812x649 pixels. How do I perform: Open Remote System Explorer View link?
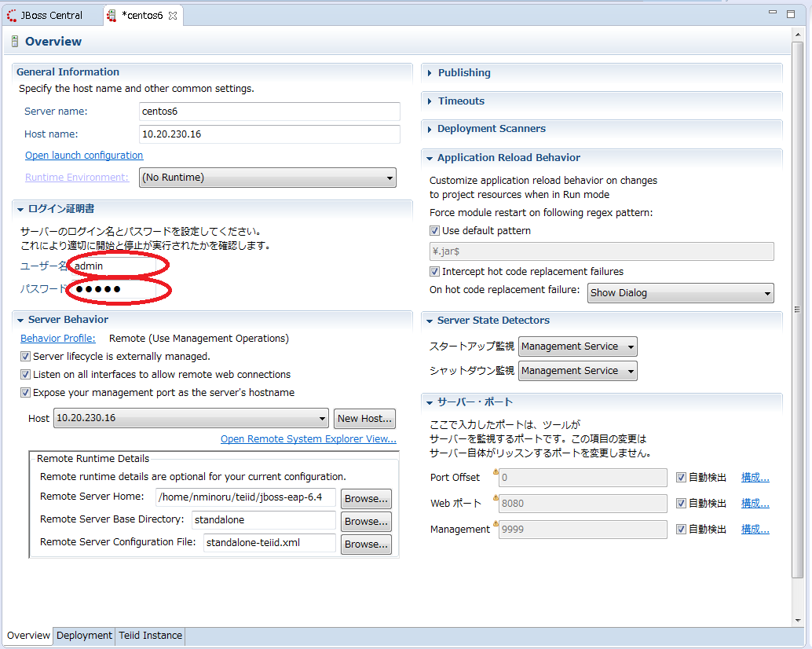(x=309, y=438)
